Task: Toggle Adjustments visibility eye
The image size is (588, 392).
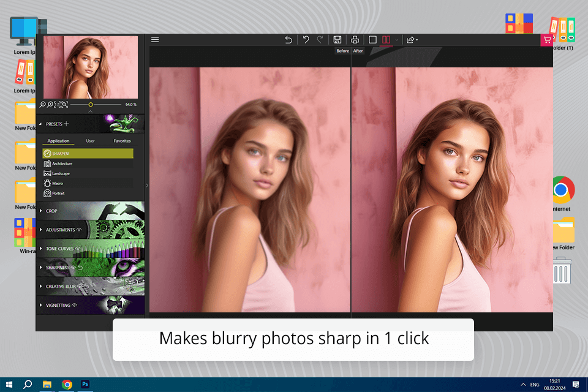Action: click(79, 230)
